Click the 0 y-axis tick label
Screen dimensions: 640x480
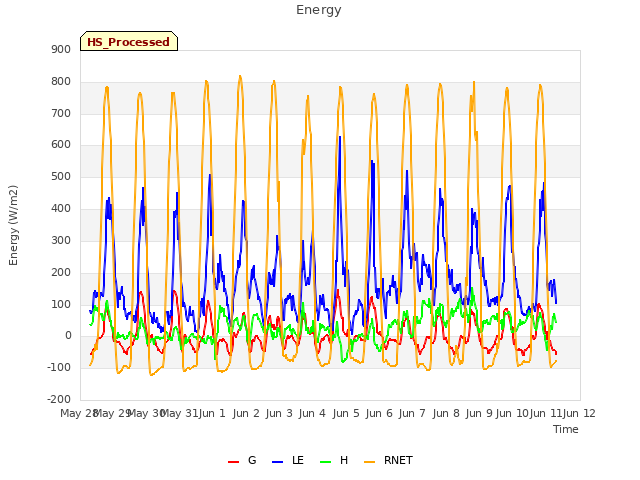[68, 336]
